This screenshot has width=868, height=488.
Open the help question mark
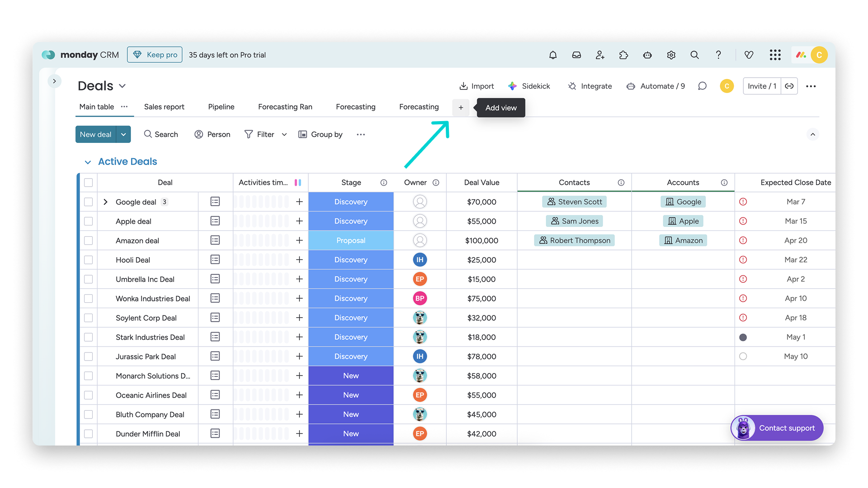(x=718, y=55)
